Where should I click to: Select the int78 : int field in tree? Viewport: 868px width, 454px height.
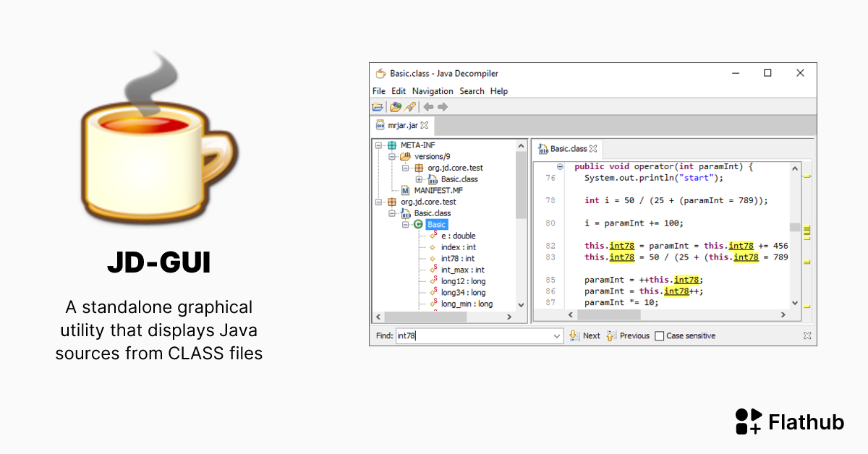(x=457, y=258)
